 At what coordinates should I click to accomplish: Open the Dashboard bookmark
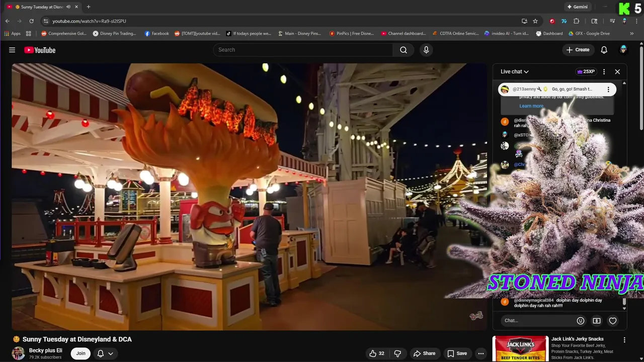pos(549,34)
